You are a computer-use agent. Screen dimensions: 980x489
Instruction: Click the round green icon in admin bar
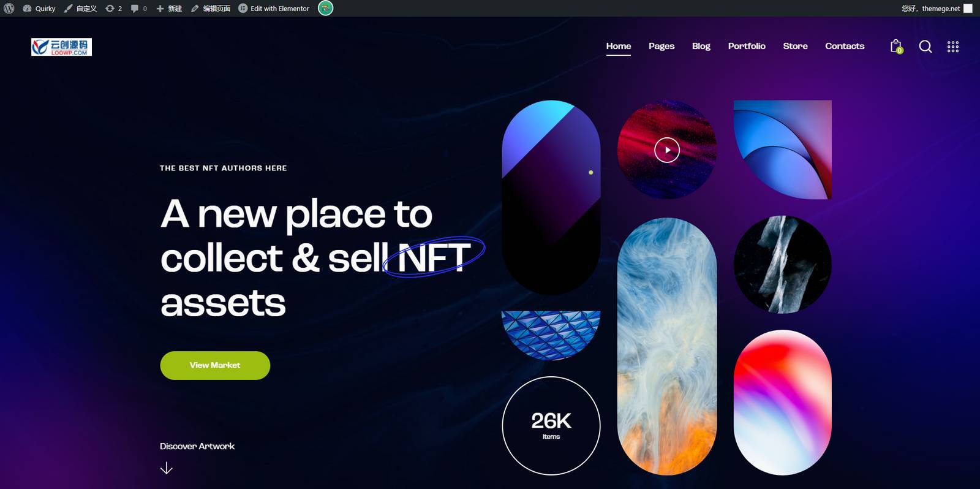326,8
